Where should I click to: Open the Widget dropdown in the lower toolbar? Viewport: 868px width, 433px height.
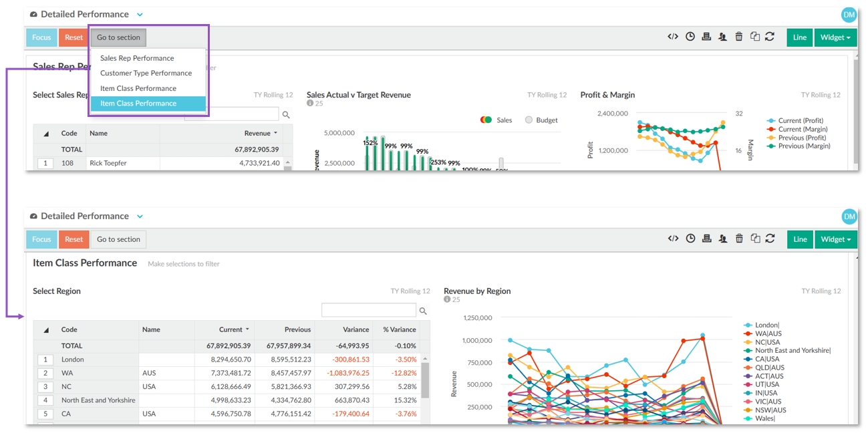pyautogui.click(x=835, y=239)
